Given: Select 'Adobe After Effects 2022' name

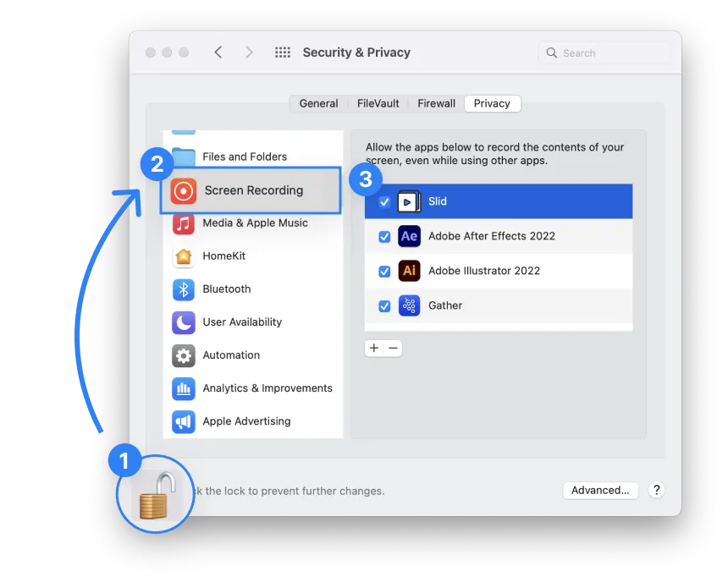Looking at the screenshot, I should pos(492,236).
